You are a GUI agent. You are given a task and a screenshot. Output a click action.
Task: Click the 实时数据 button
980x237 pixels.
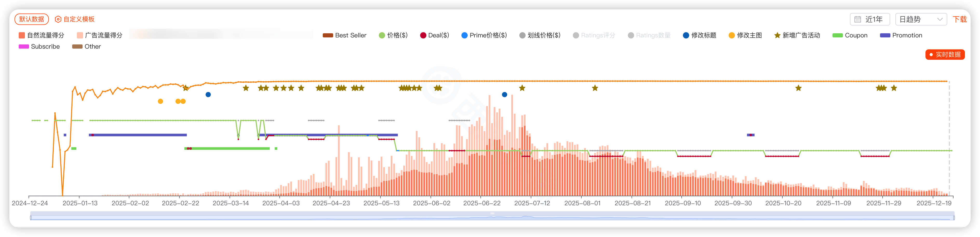pyautogui.click(x=945, y=55)
